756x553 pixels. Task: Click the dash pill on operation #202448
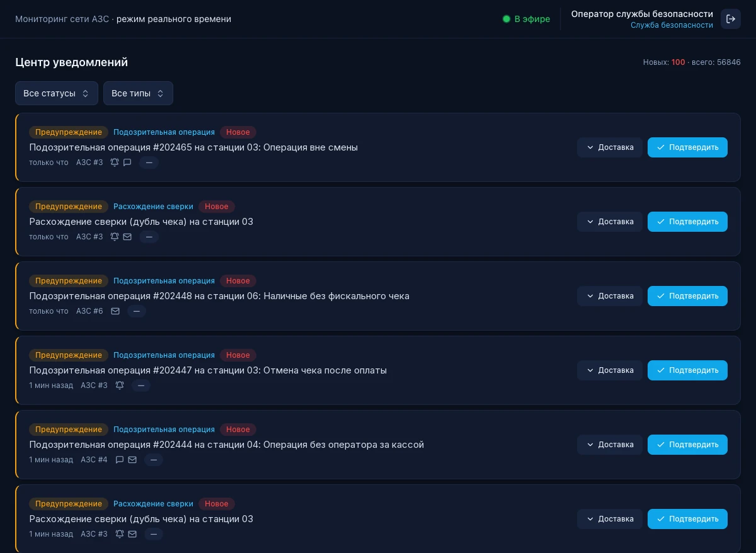137,311
